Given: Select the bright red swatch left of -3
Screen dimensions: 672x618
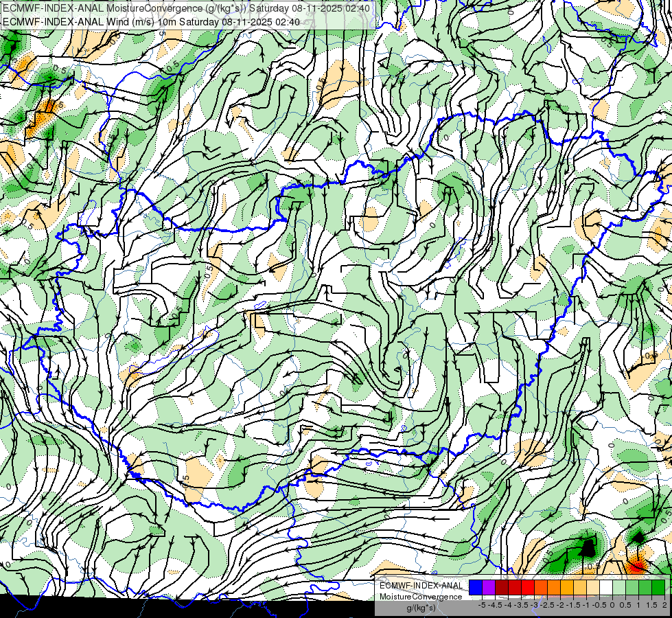Looking at the screenshot, I should click(x=528, y=588).
